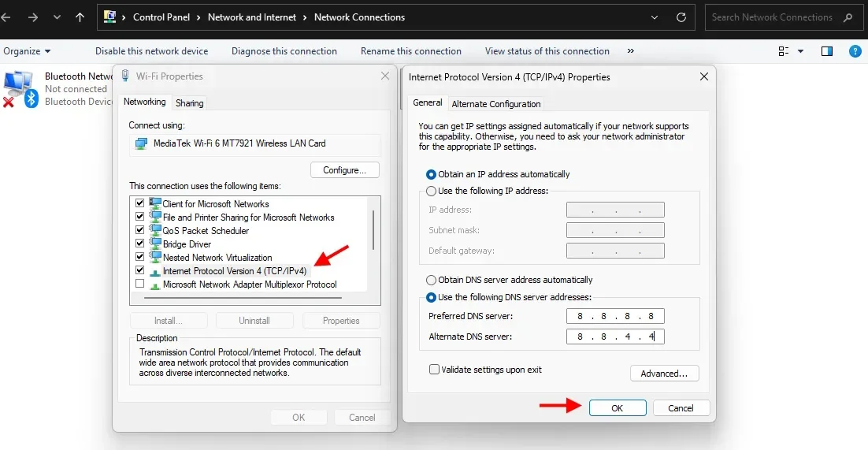The width and height of the screenshot is (868, 450).
Task: Click the items list vertical scrollbar
Action: (x=373, y=229)
